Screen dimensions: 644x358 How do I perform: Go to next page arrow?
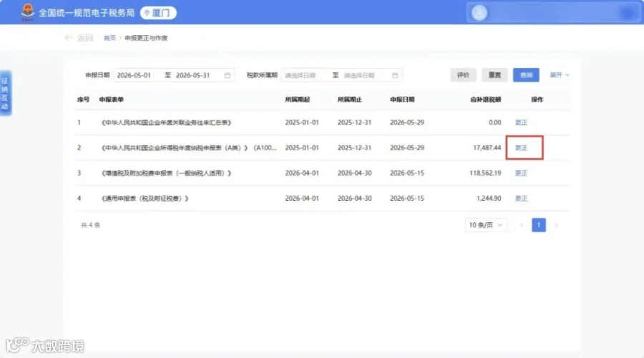click(x=557, y=225)
